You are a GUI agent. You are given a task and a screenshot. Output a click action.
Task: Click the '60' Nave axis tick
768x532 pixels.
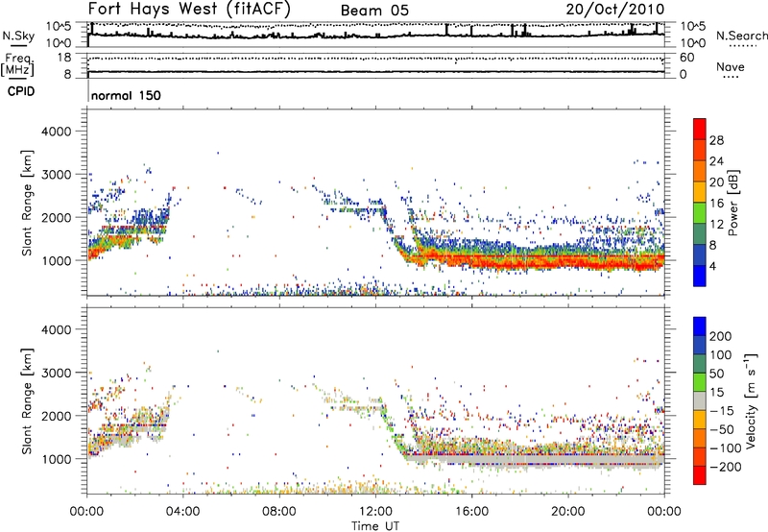click(686, 58)
